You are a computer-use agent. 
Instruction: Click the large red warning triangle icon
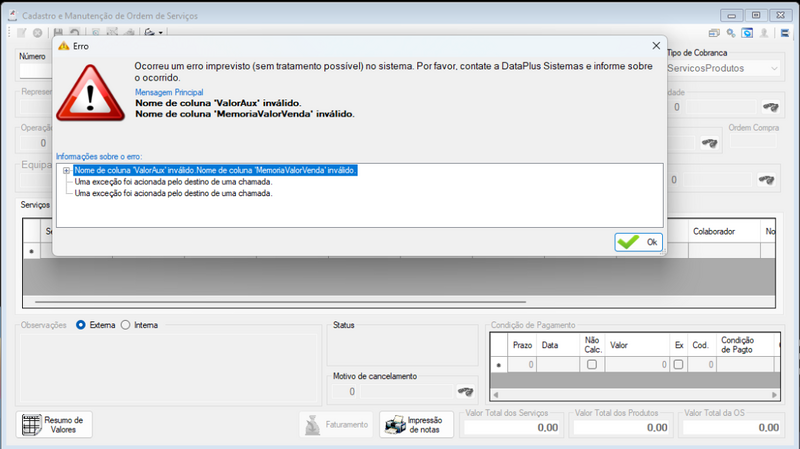coord(90,93)
